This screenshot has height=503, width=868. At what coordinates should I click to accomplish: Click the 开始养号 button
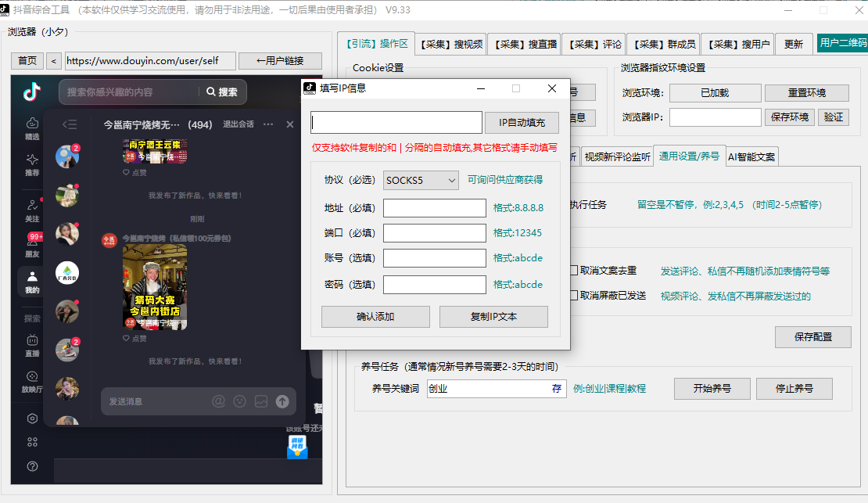click(711, 389)
